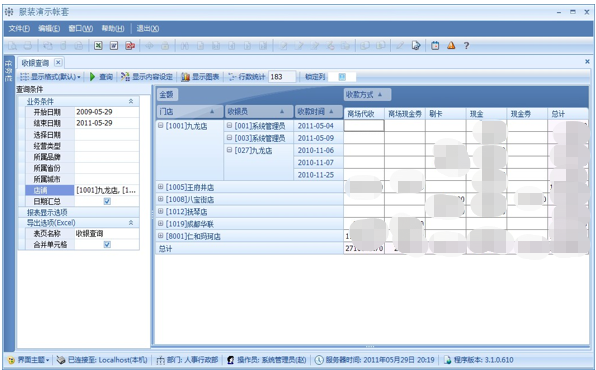
Task: Click the 金额 data field button
Action: pos(167,95)
